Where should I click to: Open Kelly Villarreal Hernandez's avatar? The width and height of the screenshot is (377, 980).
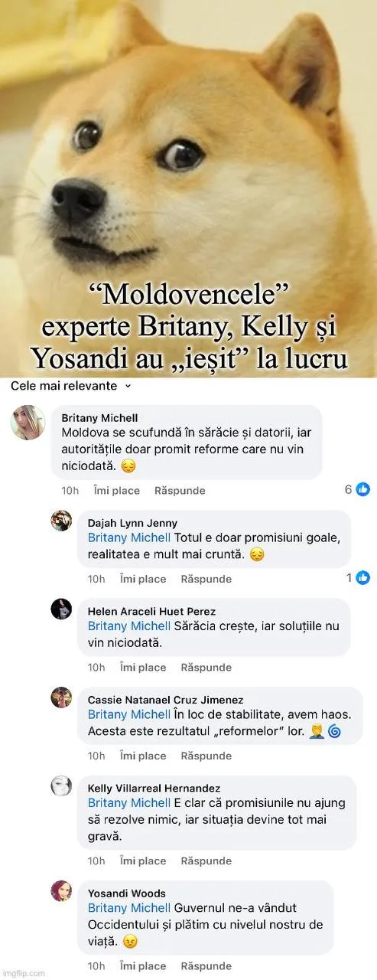[61, 786]
